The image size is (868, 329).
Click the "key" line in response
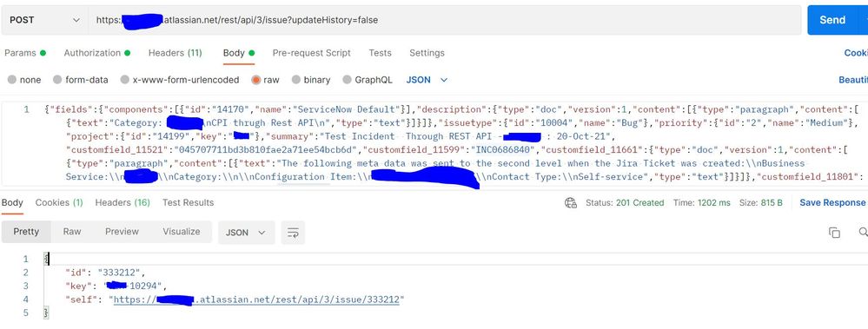click(x=116, y=286)
